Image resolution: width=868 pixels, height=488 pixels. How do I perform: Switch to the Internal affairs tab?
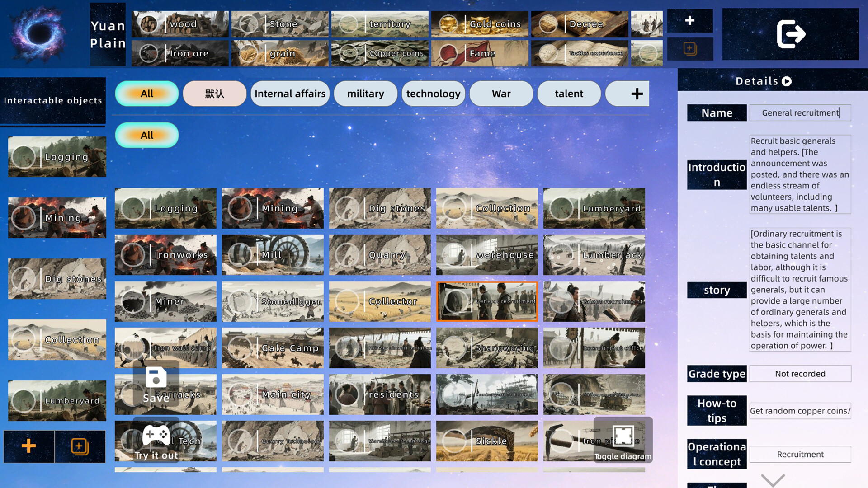pos(290,94)
